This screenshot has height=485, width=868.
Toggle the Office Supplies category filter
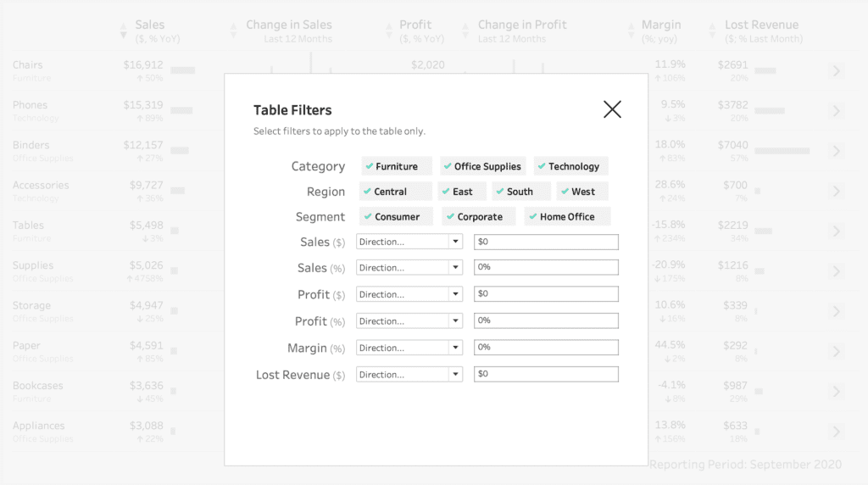[482, 166]
